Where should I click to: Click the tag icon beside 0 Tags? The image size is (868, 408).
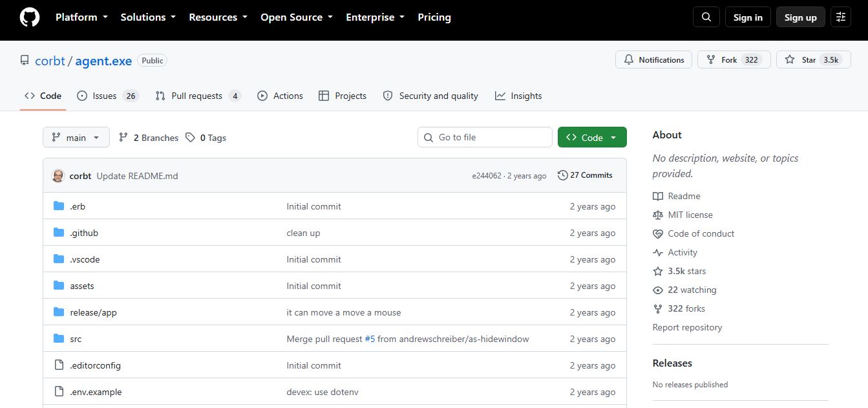[x=190, y=138]
